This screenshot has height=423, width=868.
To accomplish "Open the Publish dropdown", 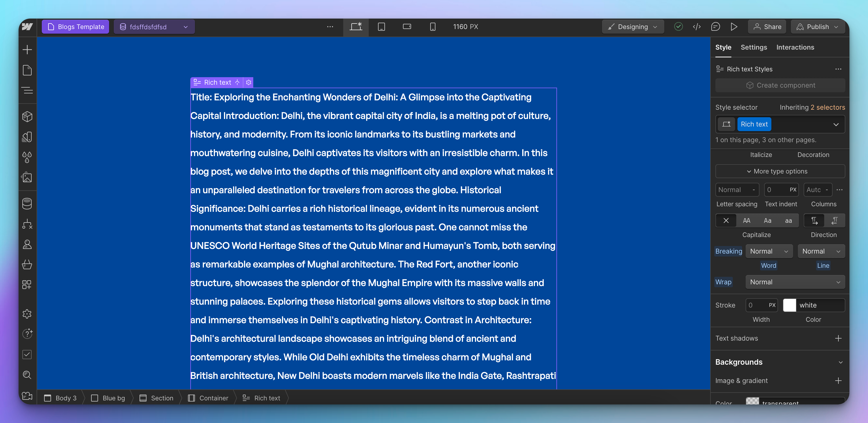I will click(x=818, y=27).
